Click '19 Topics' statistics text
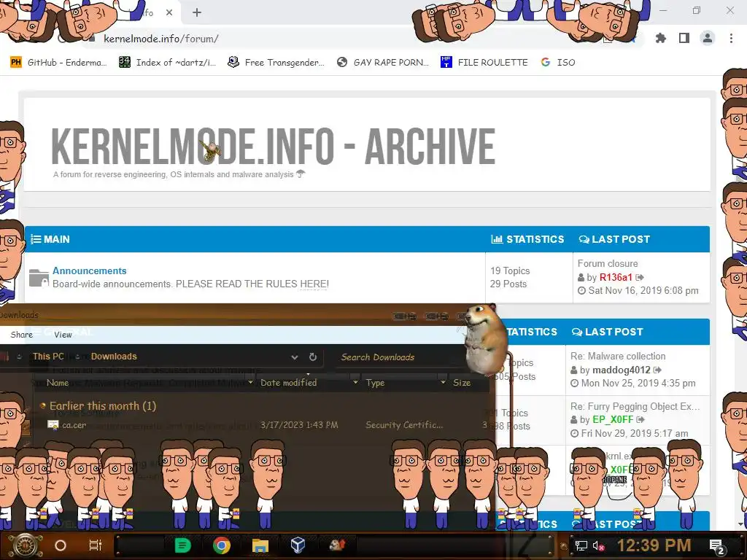 510,271
